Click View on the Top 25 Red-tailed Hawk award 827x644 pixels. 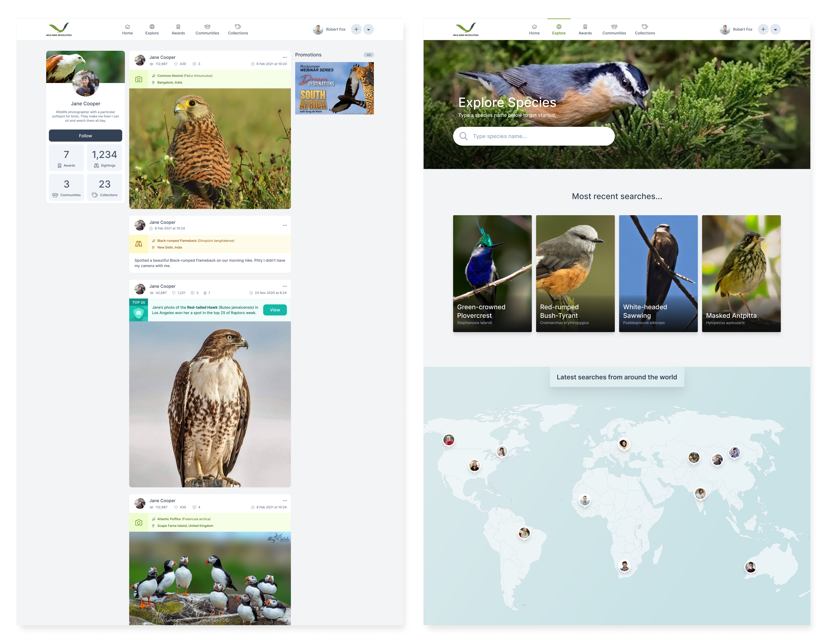[x=275, y=310]
